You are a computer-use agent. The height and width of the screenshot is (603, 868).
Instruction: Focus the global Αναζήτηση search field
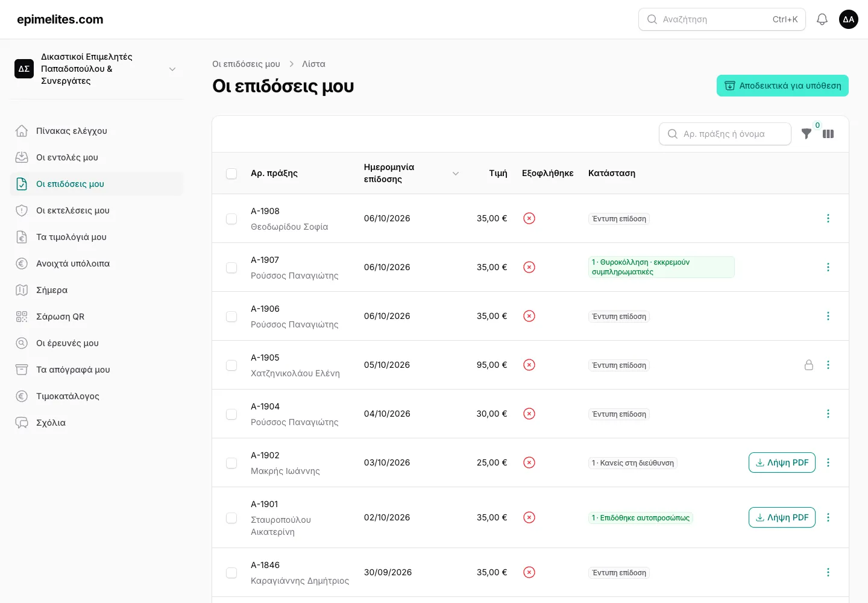[722, 19]
